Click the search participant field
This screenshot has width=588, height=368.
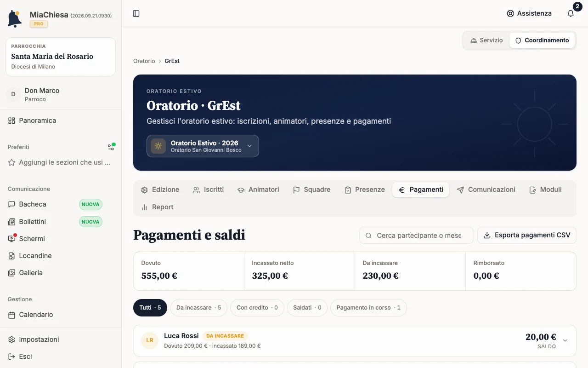[x=416, y=235]
